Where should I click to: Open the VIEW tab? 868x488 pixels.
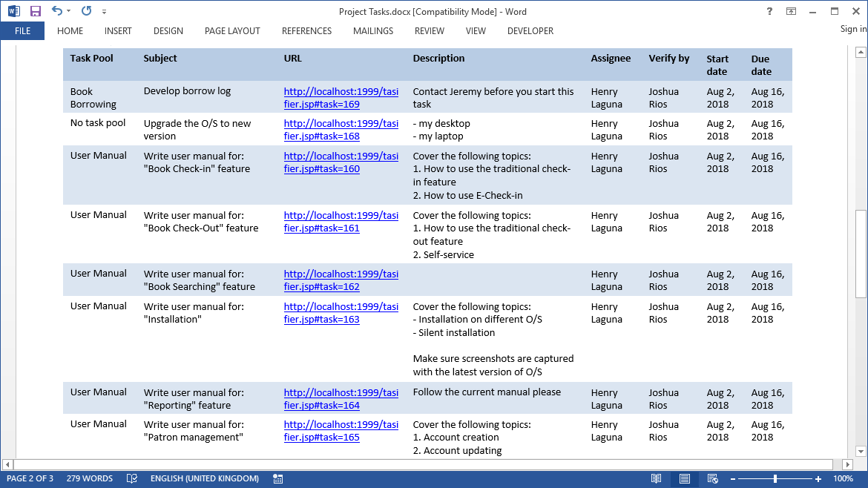476,31
